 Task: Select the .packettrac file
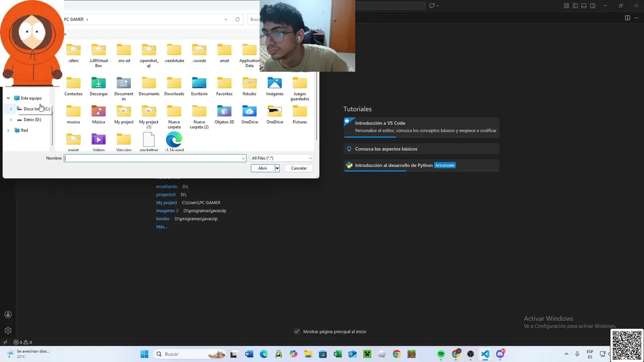(x=149, y=142)
